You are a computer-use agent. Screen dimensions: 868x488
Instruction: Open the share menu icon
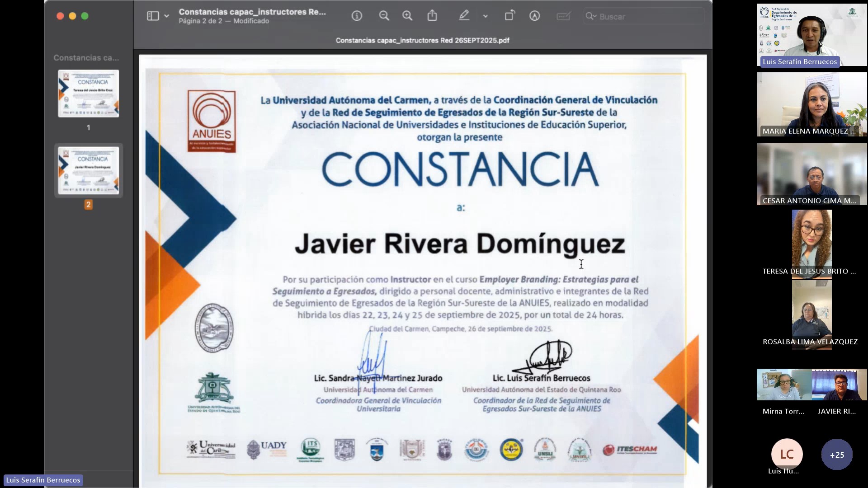[432, 16]
